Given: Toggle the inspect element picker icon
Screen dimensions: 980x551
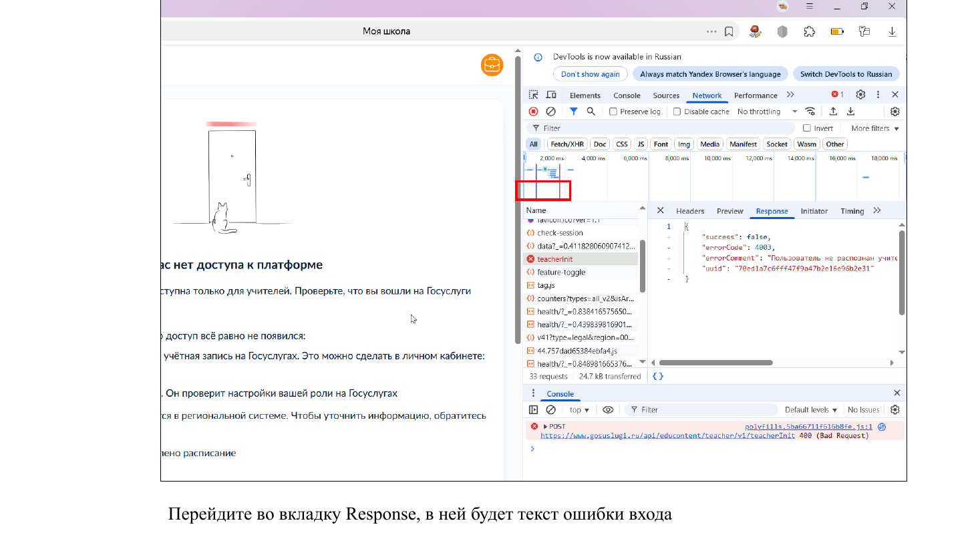Looking at the screenshot, I should [533, 95].
